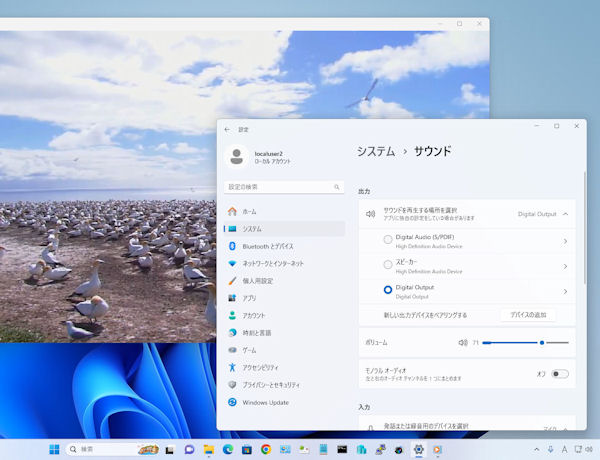Image resolution: width=600 pixels, height=460 pixels.
Task: Go back using the Settings back arrow
Action: pyautogui.click(x=227, y=130)
